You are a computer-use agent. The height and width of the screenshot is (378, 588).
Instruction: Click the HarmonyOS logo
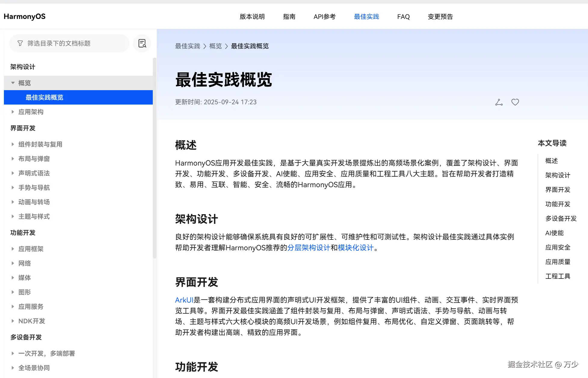[x=25, y=17]
